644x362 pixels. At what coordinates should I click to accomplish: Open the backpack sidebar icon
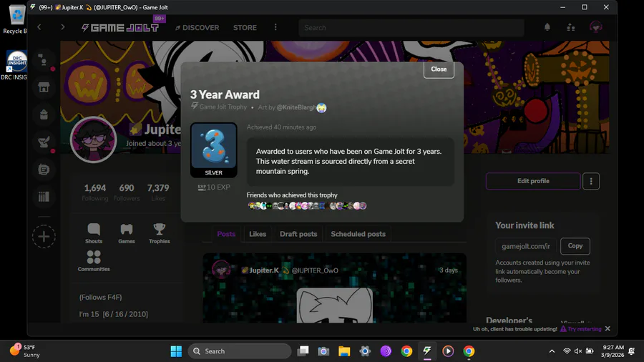tap(44, 114)
